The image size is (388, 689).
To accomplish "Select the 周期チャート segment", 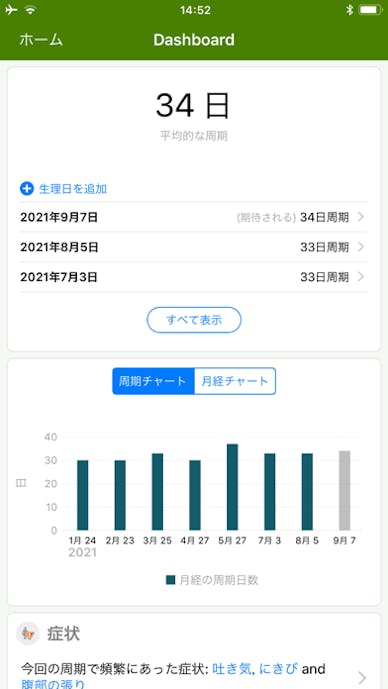I will pyautogui.click(x=153, y=381).
